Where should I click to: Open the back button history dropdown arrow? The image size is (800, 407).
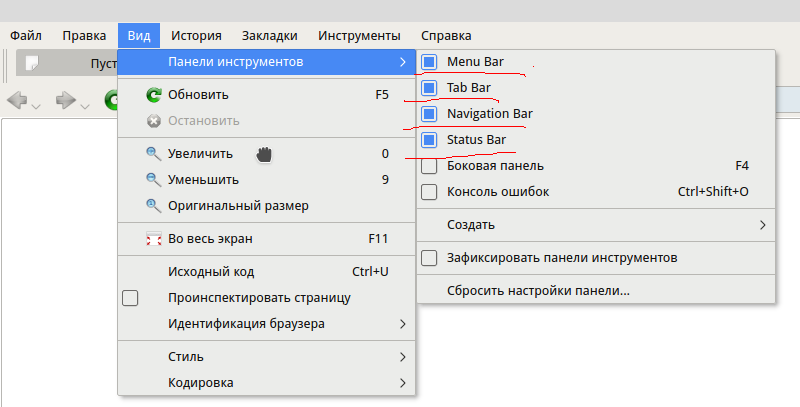tap(37, 105)
